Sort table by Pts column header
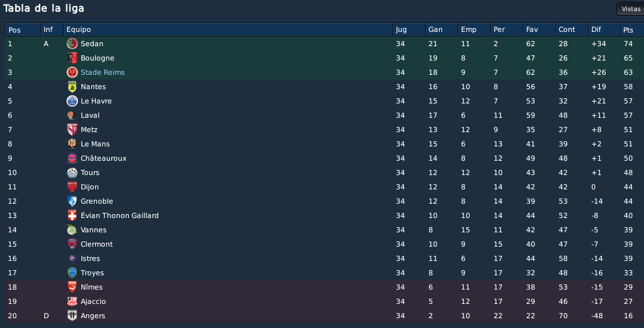This screenshot has height=328, width=644. (632, 29)
